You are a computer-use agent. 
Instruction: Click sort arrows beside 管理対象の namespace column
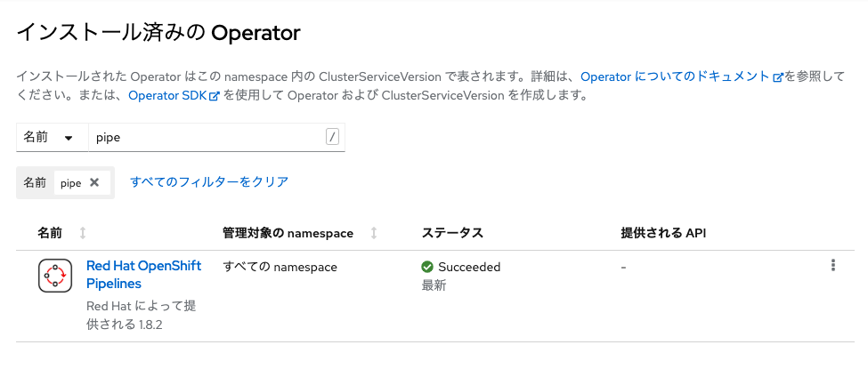pos(374,234)
